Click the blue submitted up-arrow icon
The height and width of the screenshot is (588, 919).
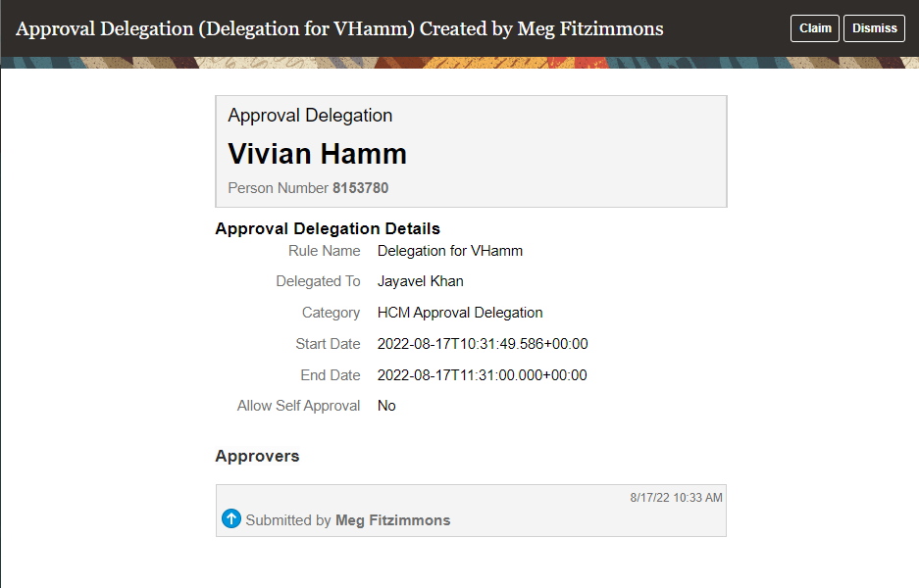point(231,518)
